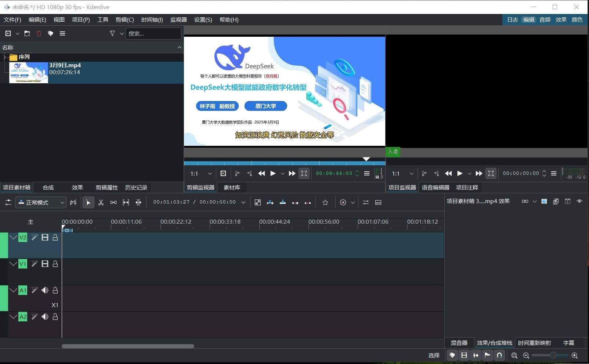The image size is (589, 364).
Task: Insert clip zone into timeline
Action: (x=270, y=202)
